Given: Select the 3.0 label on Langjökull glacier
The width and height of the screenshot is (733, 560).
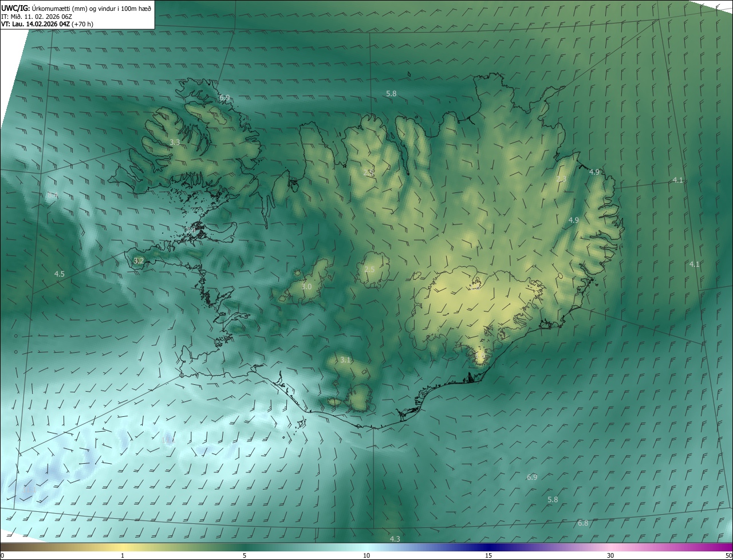Looking at the screenshot, I should [306, 286].
